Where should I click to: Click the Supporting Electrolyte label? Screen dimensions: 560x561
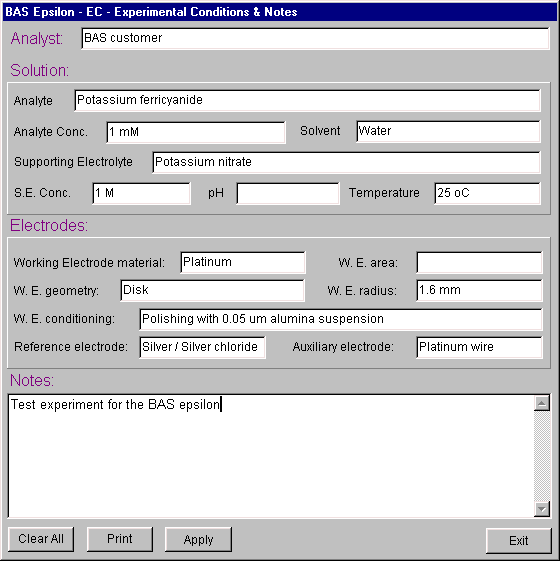click(73, 162)
